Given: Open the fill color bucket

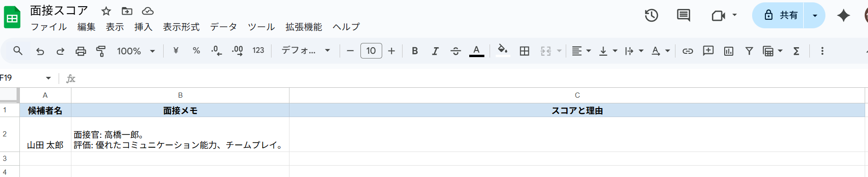Looking at the screenshot, I should [503, 50].
